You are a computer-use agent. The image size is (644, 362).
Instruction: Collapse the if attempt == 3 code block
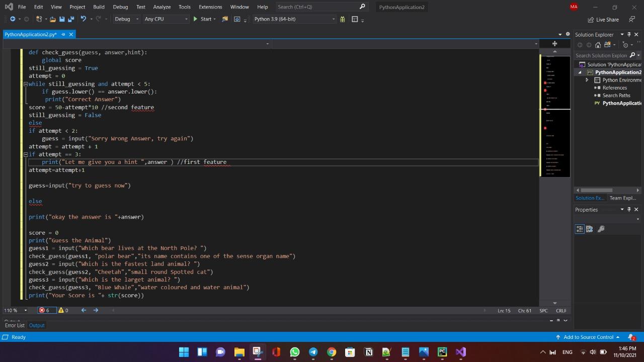26,154
